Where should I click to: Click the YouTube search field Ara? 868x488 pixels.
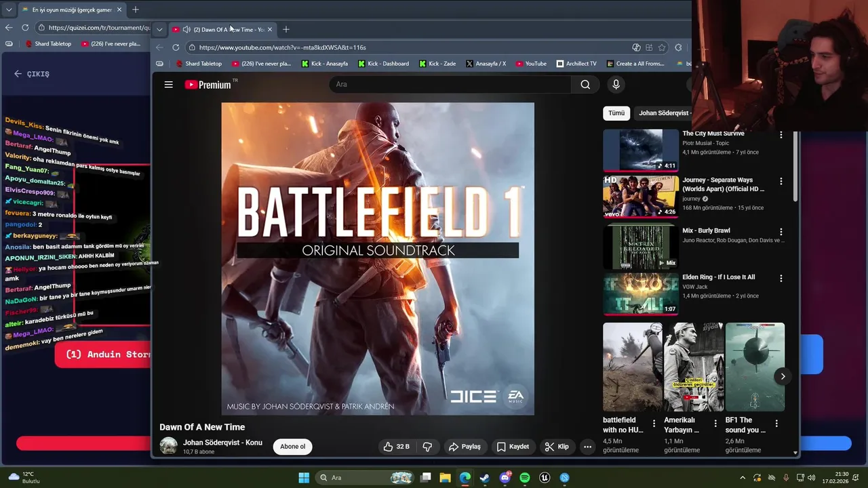click(451, 85)
